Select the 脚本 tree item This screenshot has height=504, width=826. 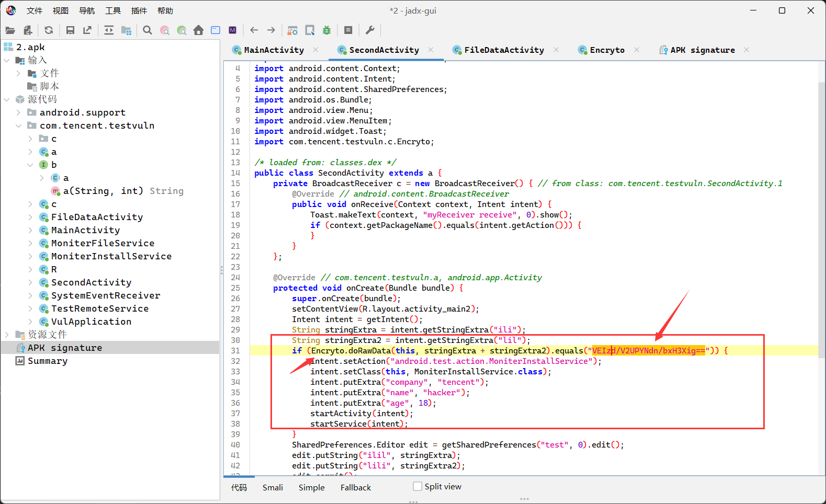point(49,86)
